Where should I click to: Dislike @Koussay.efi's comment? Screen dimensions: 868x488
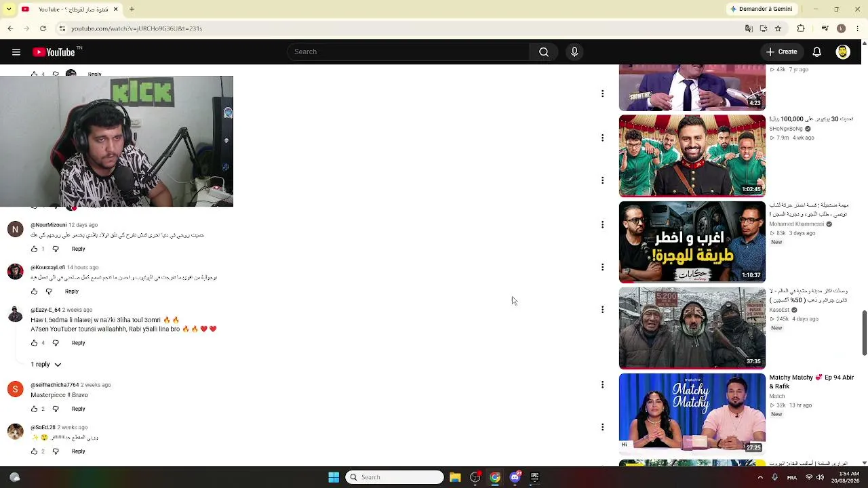(49, 291)
